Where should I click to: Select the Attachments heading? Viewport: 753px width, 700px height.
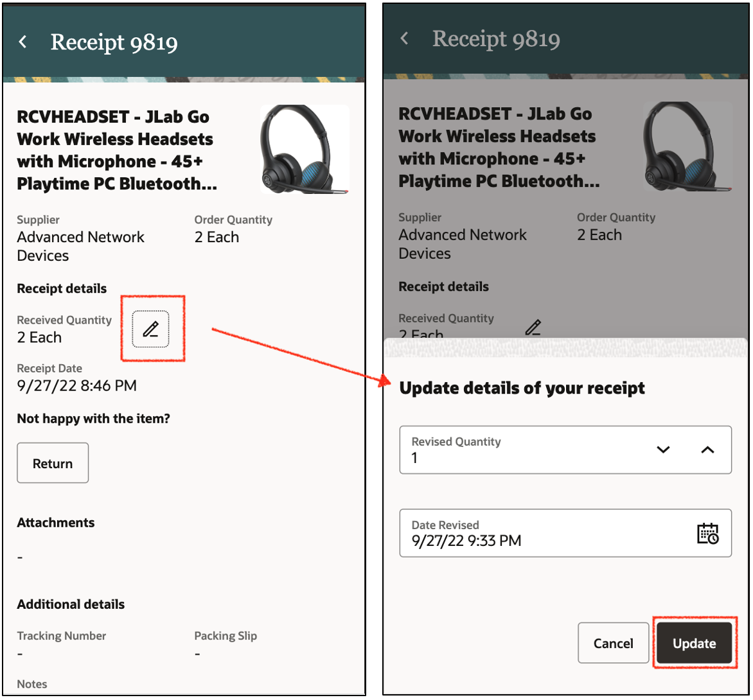pyautogui.click(x=56, y=522)
